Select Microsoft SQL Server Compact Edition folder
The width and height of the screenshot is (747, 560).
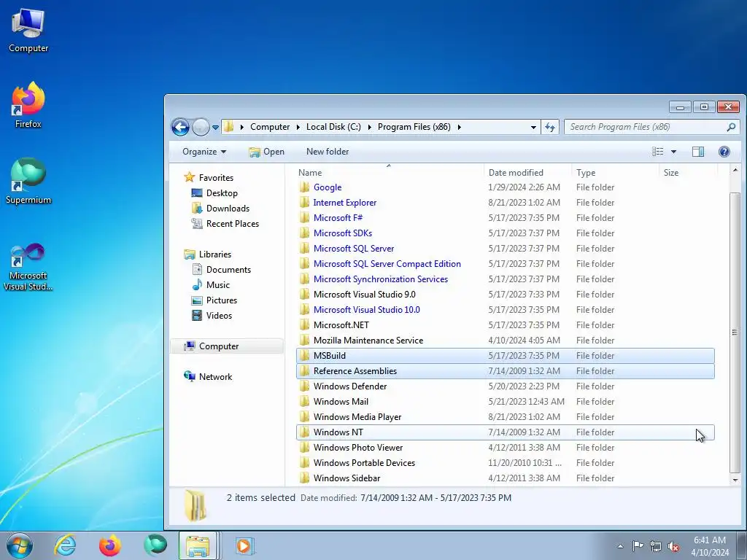coord(387,263)
